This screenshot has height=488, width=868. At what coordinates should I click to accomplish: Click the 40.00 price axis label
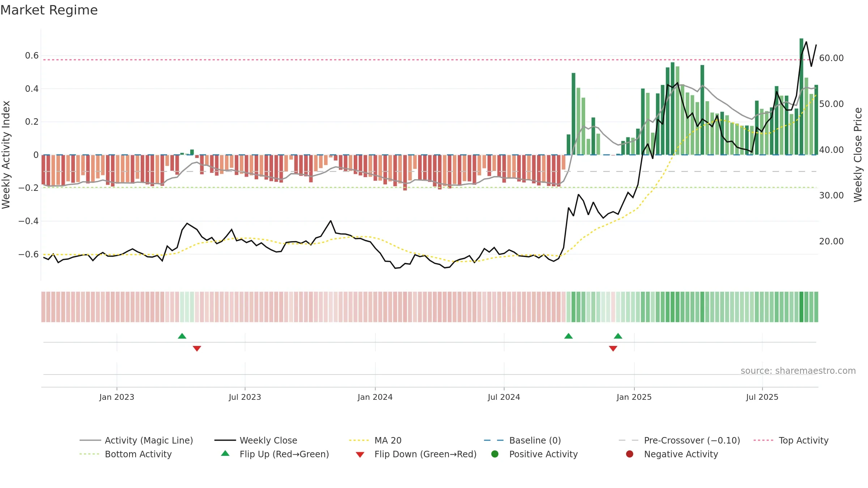click(x=831, y=150)
